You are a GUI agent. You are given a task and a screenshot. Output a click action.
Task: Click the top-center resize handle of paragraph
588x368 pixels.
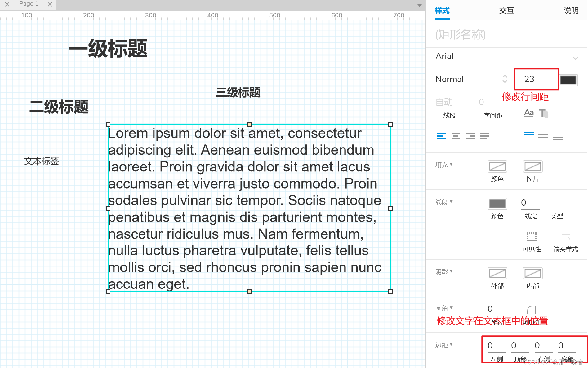[249, 125]
